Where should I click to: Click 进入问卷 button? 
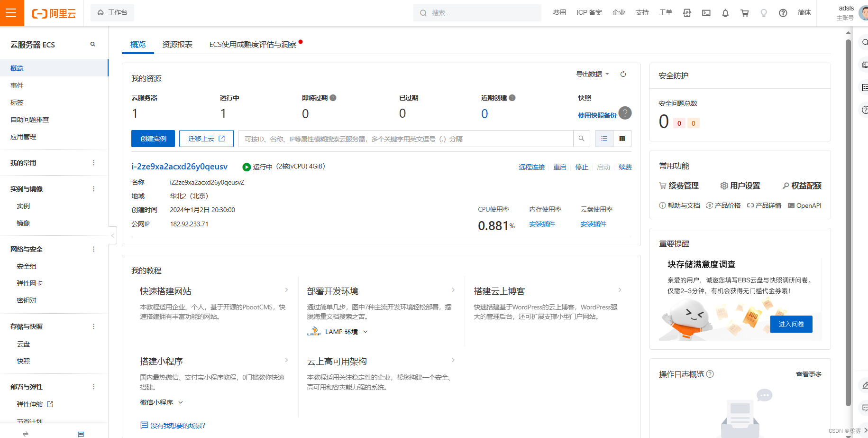tap(791, 324)
